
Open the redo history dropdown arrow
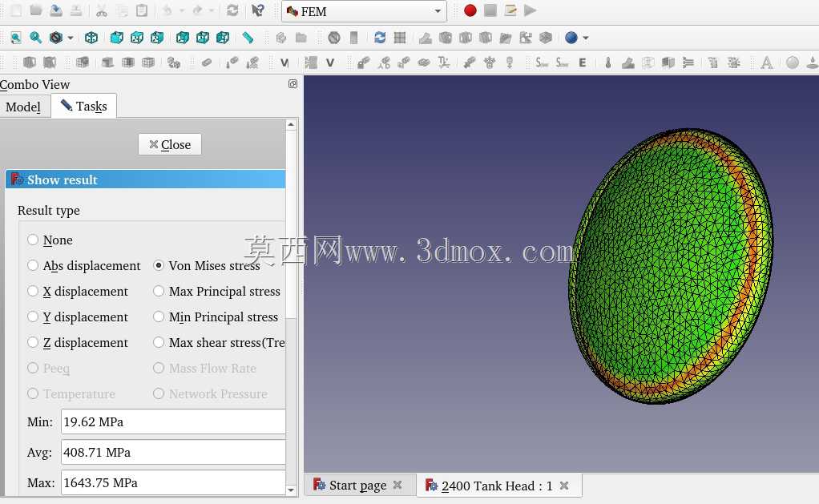[x=212, y=10]
